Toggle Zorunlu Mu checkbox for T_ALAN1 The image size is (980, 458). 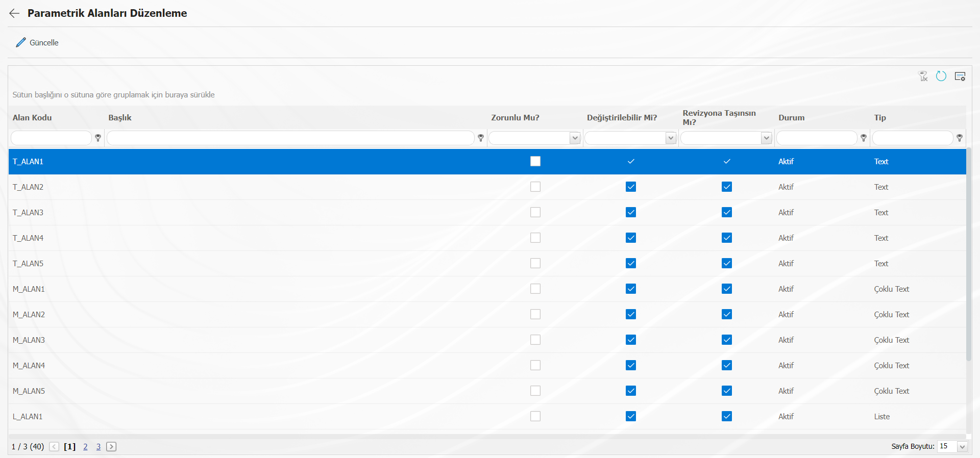point(535,161)
